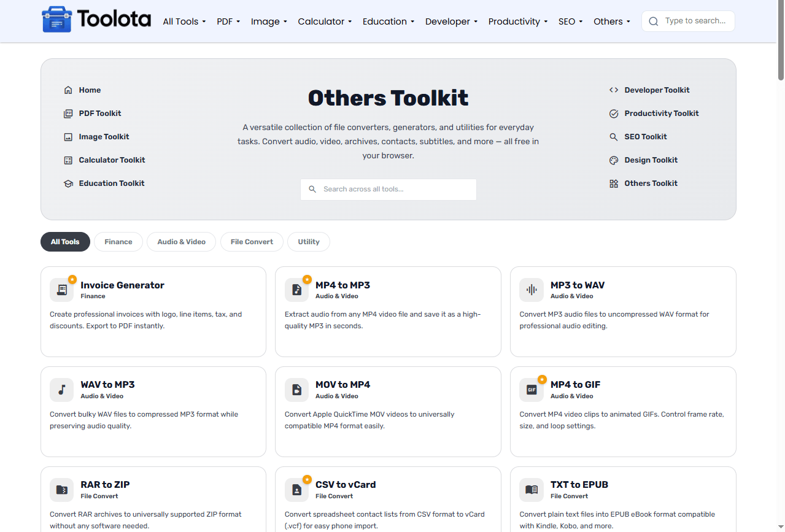Screen dimensions: 785x532
Task: Expand the Productivity navigation dropdown
Action: click(x=518, y=21)
